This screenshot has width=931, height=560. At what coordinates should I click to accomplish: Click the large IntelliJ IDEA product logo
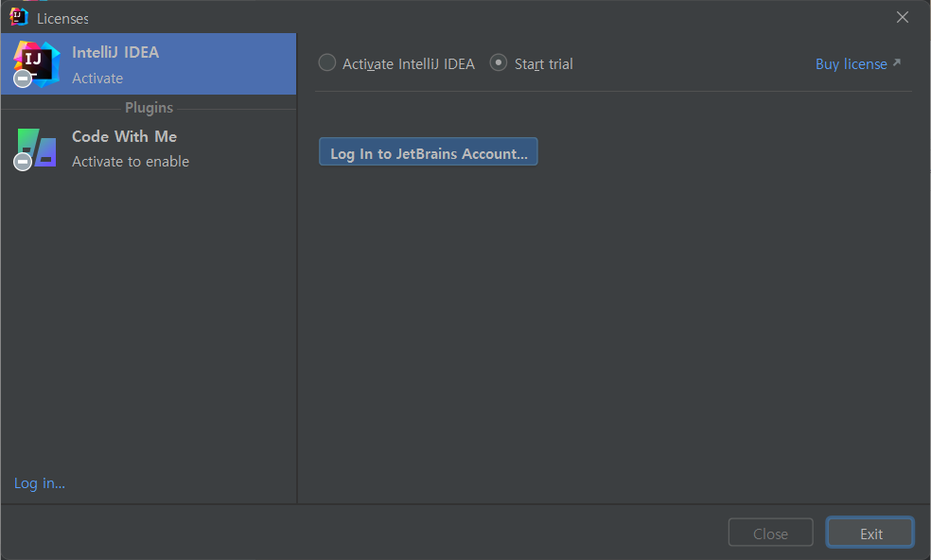(36, 64)
